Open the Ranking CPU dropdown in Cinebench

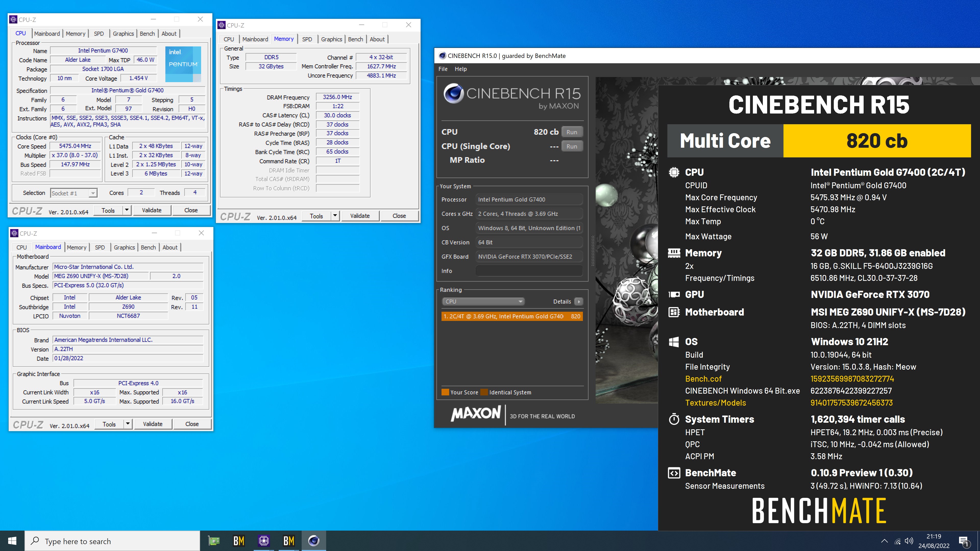tap(483, 302)
